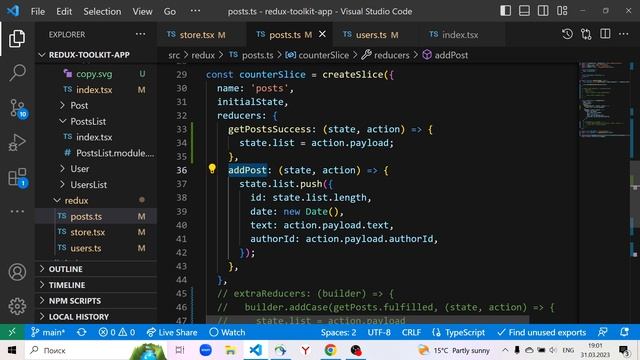Expand the User folder
640x360 pixels.
pos(96,169)
